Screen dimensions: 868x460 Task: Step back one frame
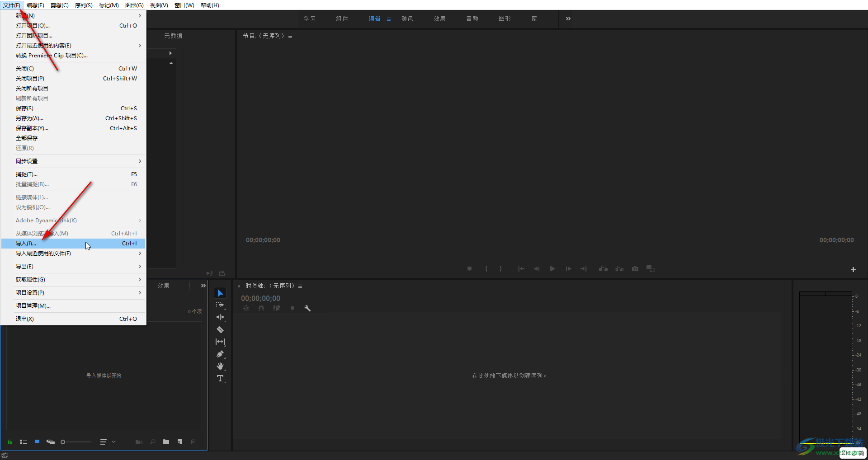click(x=537, y=269)
